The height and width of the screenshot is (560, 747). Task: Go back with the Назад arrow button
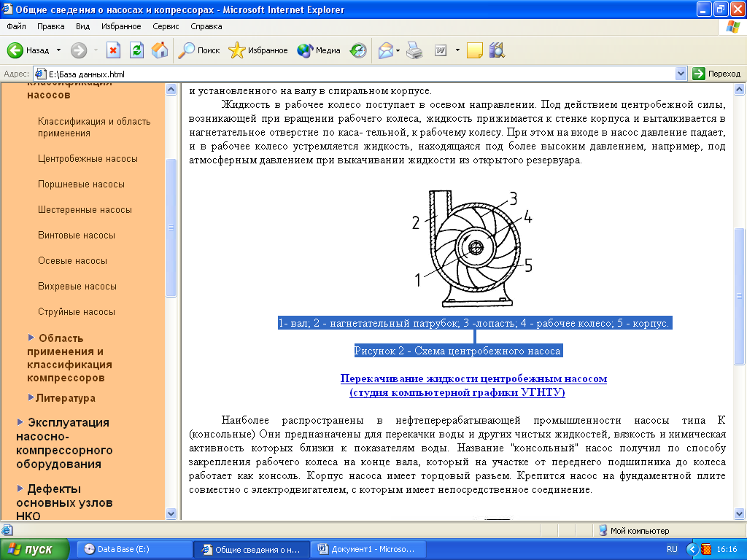tap(28, 50)
